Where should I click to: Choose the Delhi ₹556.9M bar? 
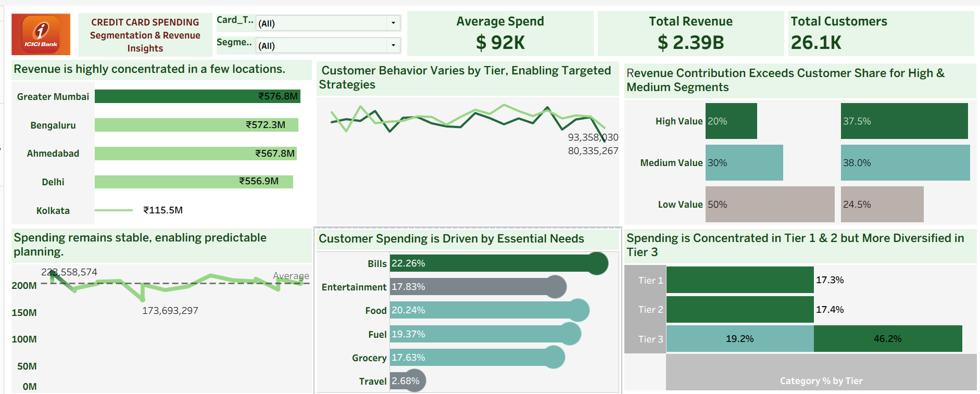point(194,182)
